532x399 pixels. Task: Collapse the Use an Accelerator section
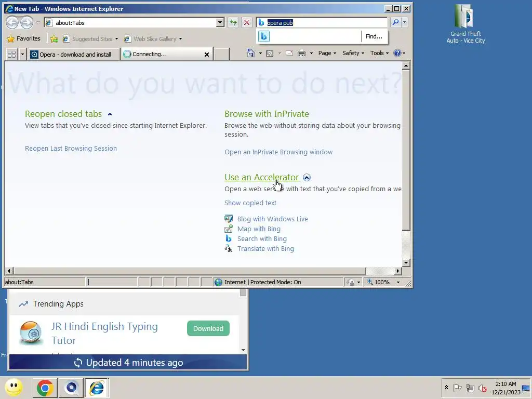pyautogui.click(x=307, y=178)
